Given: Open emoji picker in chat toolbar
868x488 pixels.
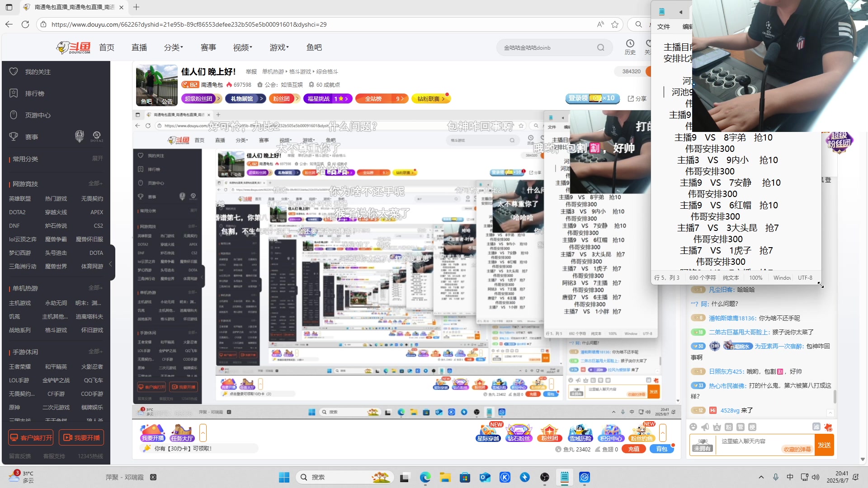Looking at the screenshot, I should tap(693, 427).
